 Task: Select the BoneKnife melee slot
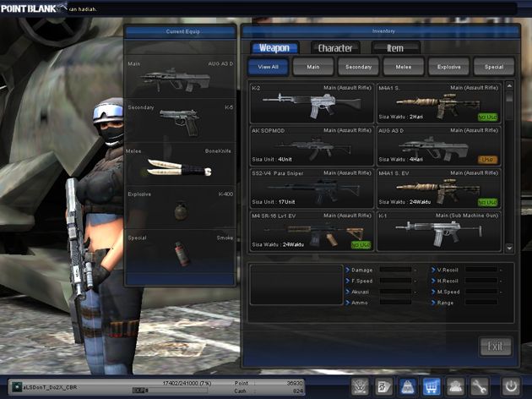[x=180, y=164]
